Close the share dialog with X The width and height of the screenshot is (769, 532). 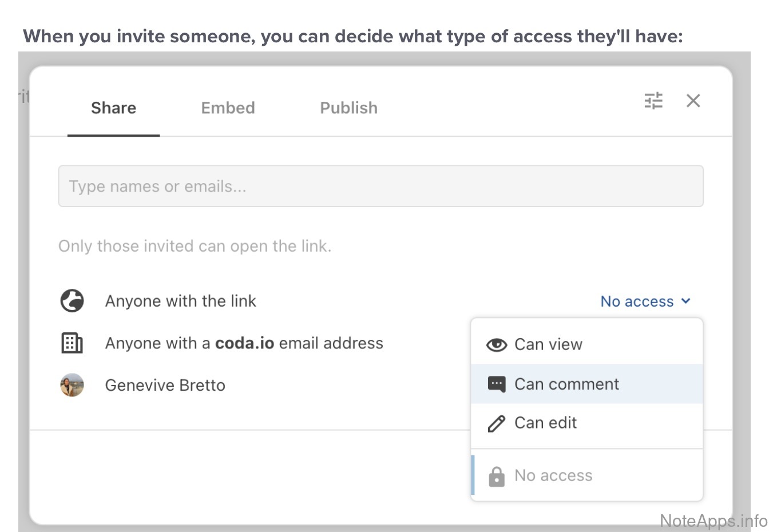click(x=693, y=101)
